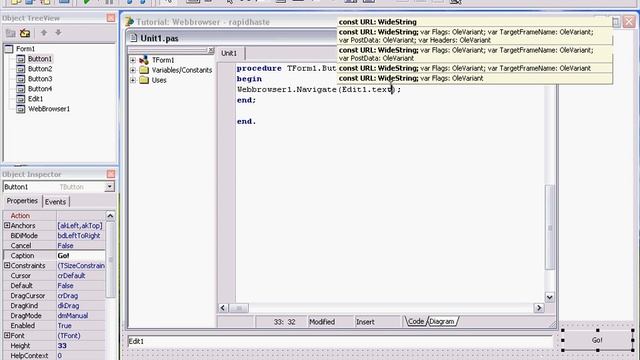Click the Enabled property's True value
The height and width of the screenshot is (360, 640).
(x=64, y=326)
